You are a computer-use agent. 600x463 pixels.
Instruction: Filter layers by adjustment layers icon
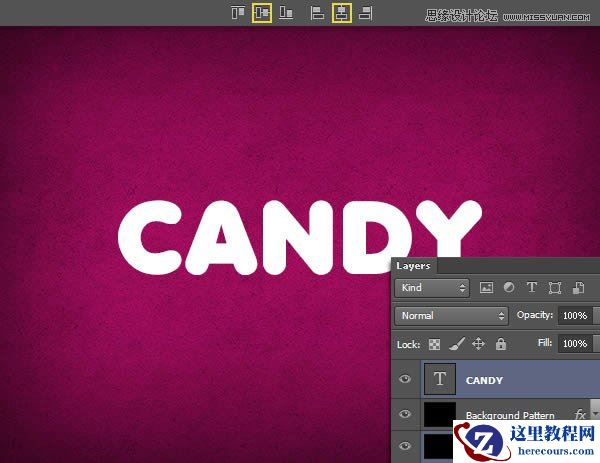point(509,287)
